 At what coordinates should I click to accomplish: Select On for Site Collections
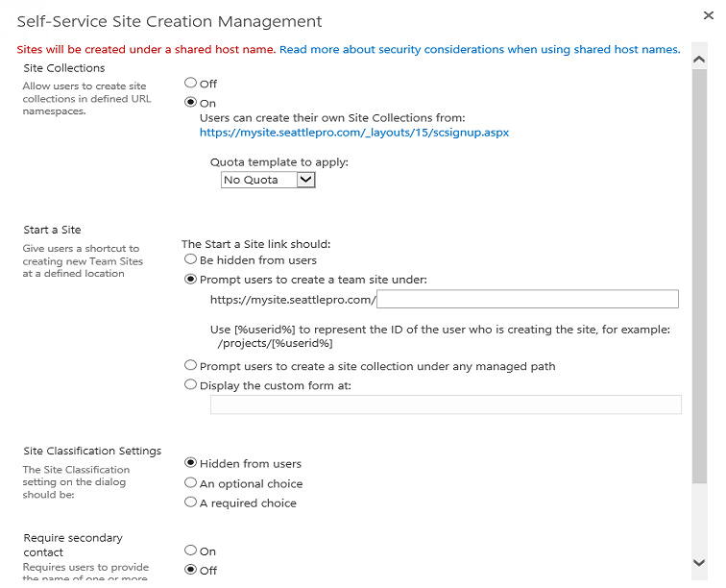190,102
